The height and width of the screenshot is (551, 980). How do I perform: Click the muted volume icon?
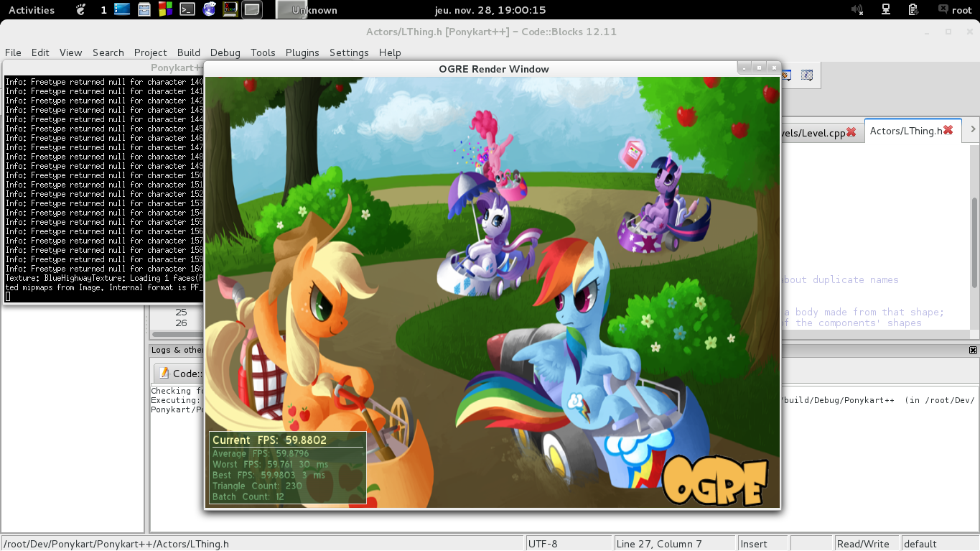[x=857, y=10]
